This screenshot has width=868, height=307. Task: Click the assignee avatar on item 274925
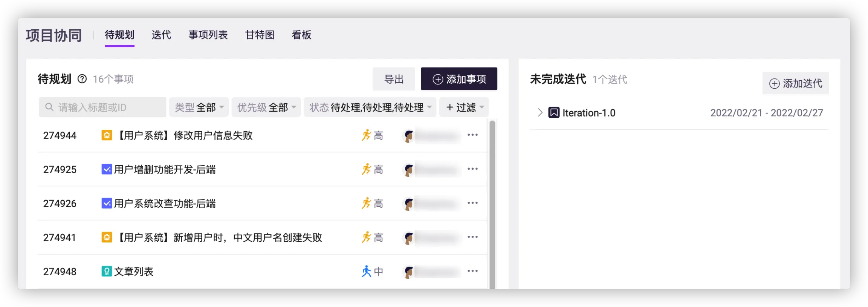[408, 169]
